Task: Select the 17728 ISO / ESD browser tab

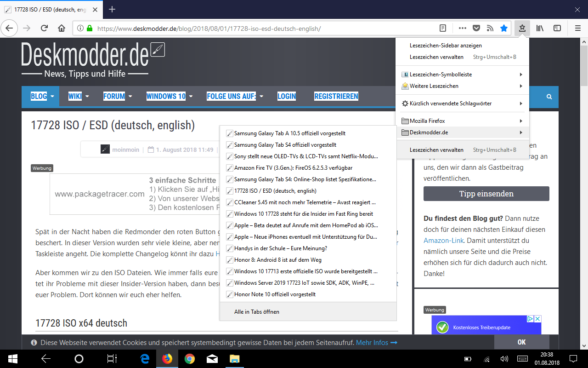Action: click(x=51, y=9)
